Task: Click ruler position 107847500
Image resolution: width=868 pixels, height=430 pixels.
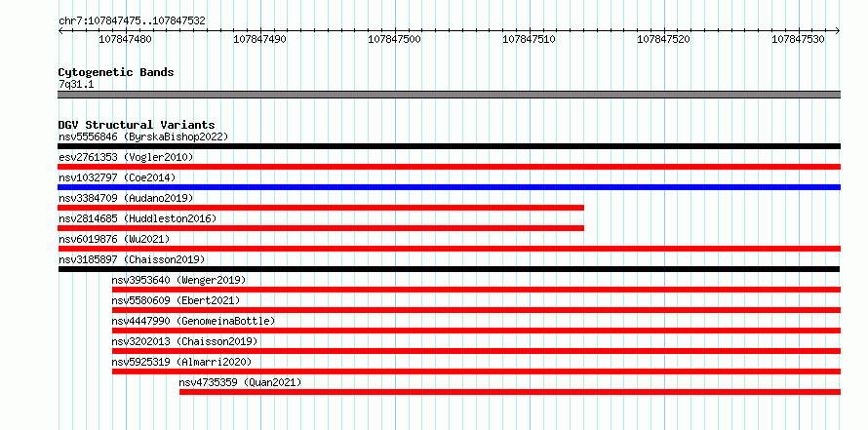Action: pyautogui.click(x=395, y=39)
